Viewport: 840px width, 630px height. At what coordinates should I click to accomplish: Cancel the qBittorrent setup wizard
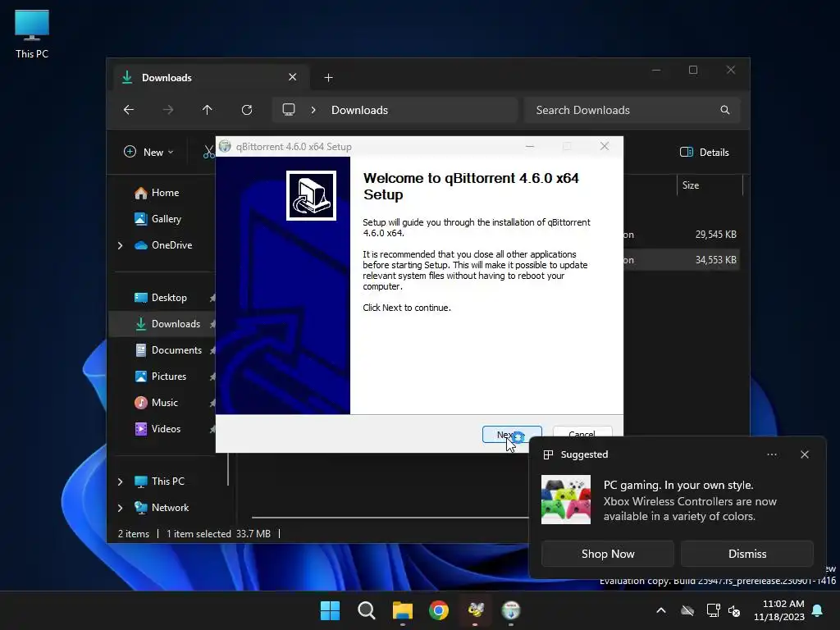pyautogui.click(x=582, y=431)
